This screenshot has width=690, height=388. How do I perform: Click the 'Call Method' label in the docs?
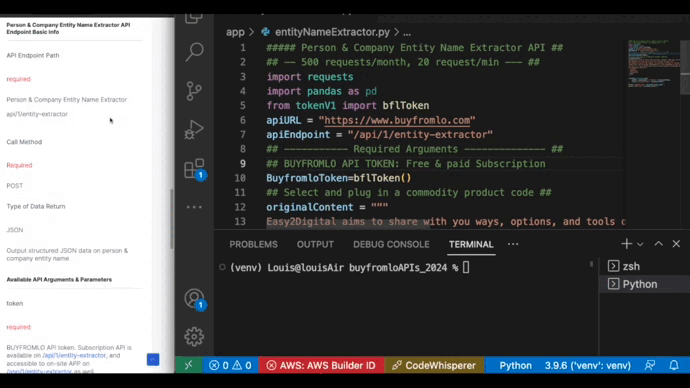point(24,142)
